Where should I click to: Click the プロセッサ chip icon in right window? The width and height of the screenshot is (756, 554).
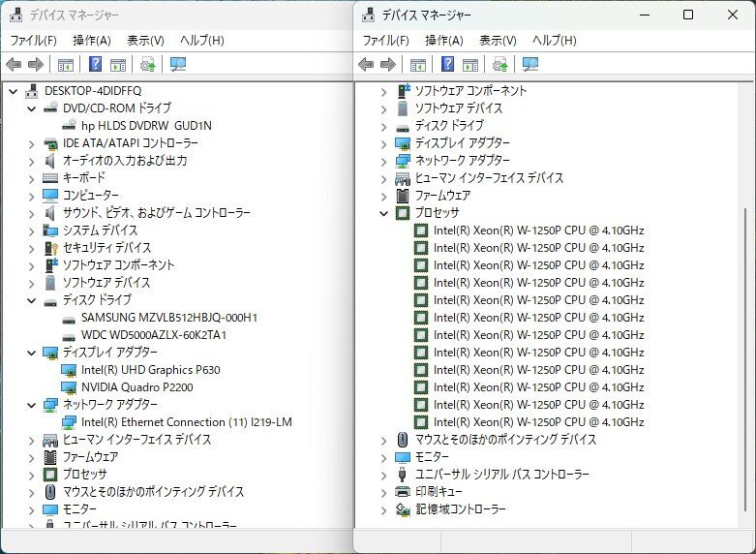pyautogui.click(x=403, y=213)
